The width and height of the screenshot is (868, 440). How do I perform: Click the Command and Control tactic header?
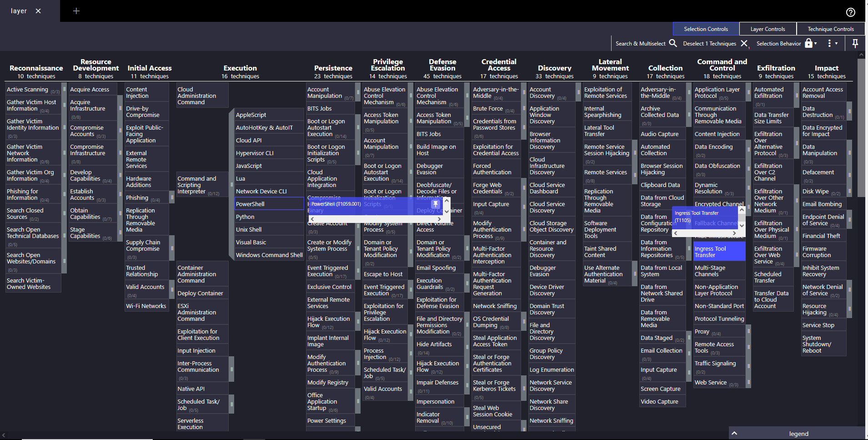722,65
